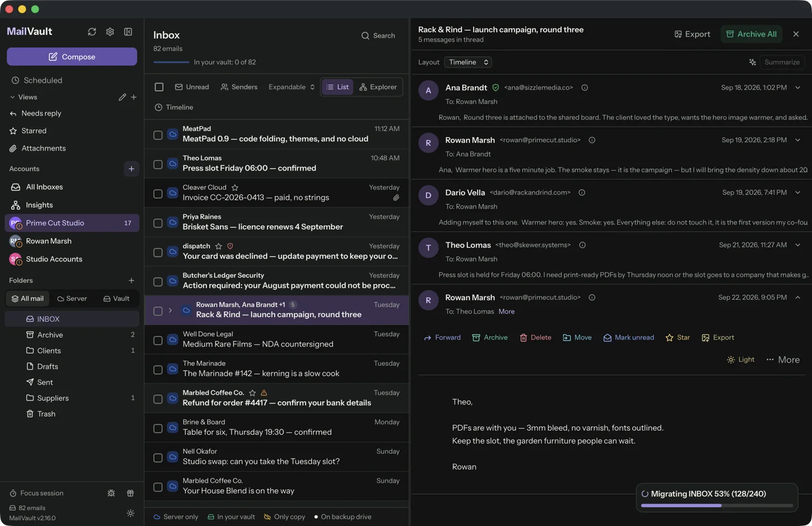Check the MeatPad 0.9 email checkbox
Screen dimensions: 812x526
pos(158,135)
